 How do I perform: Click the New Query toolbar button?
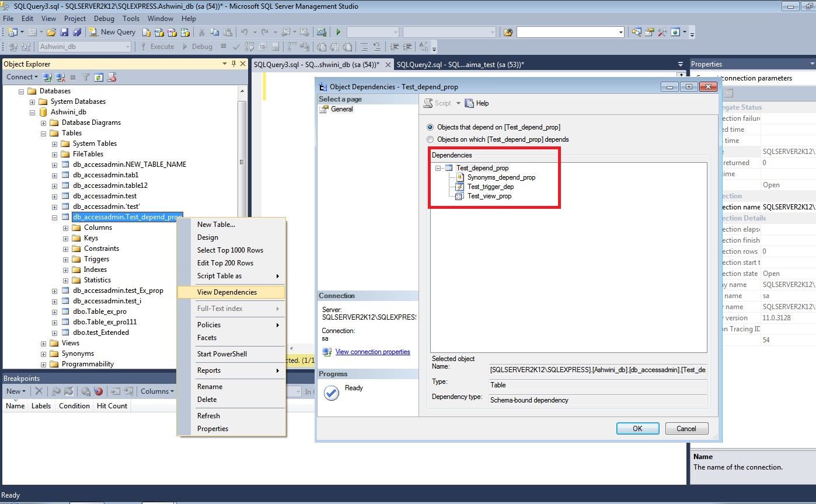113,32
